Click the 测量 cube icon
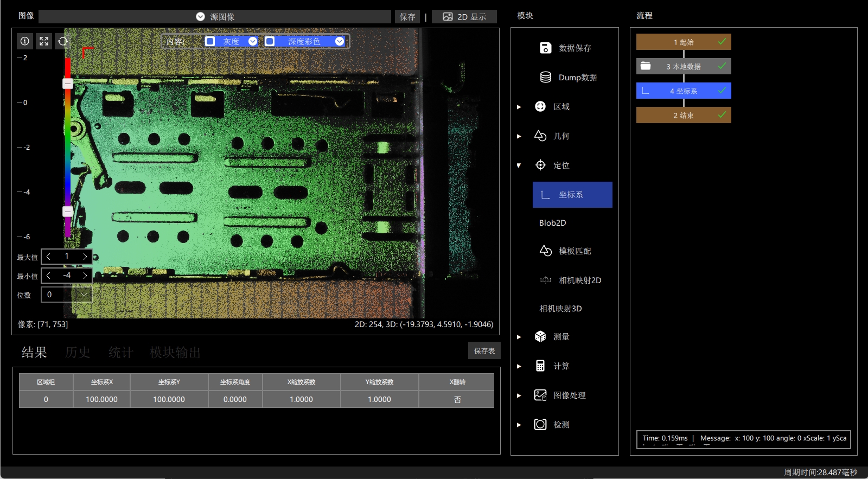The image size is (868, 479). [x=540, y=336]
